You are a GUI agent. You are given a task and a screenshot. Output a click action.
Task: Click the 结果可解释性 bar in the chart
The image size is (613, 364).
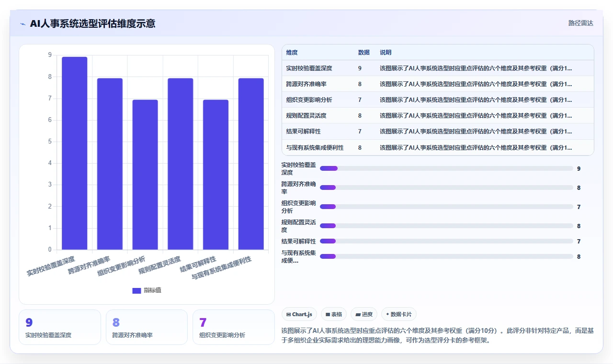[x=216, y=175]
